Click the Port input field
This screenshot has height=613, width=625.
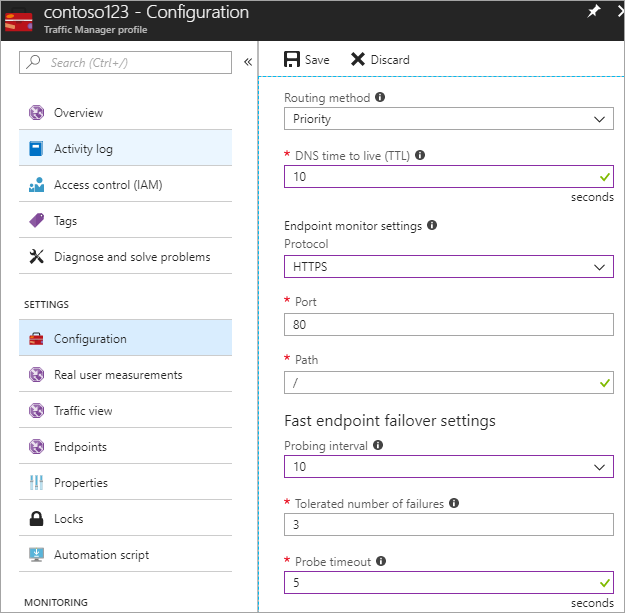click(x=448, y=324)
